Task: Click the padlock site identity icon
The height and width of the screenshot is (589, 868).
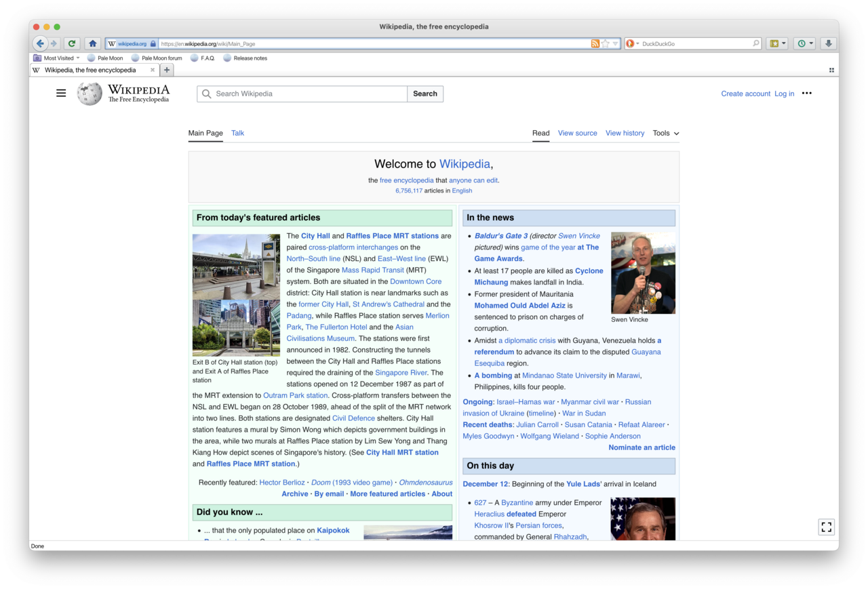Action: [153, 43]
